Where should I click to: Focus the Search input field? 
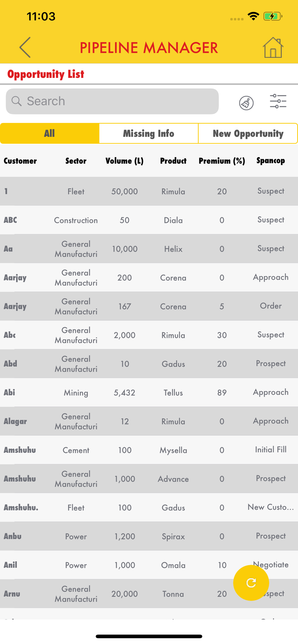(x=112, y=101)
